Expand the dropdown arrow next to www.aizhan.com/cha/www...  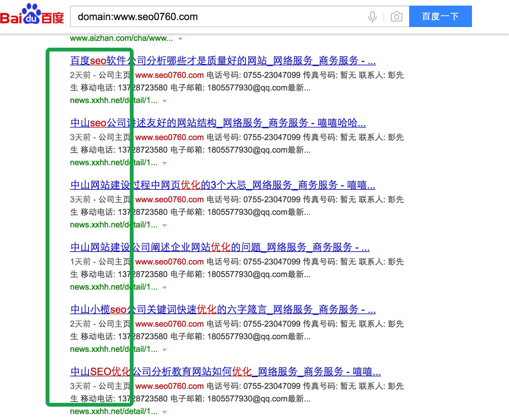click(180, 39)
